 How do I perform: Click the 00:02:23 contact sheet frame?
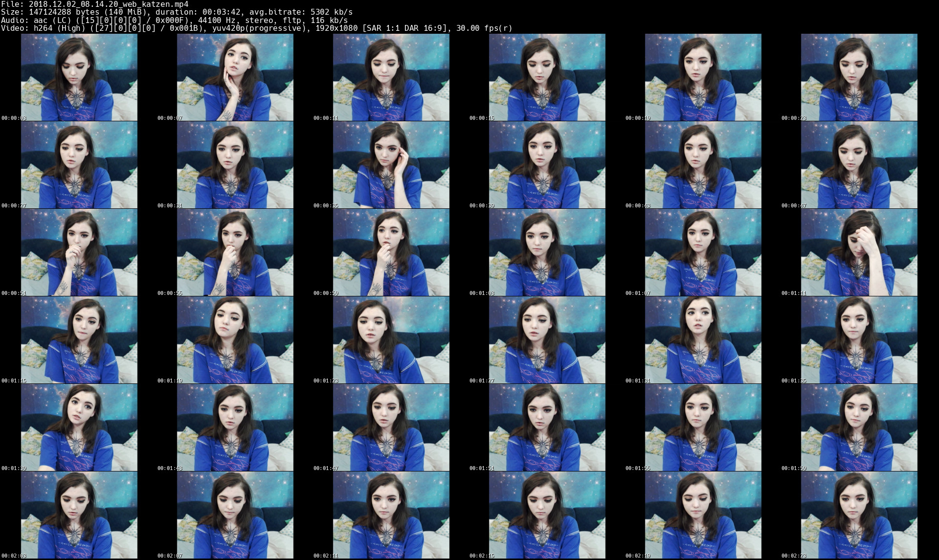click(x=859, y=515)
